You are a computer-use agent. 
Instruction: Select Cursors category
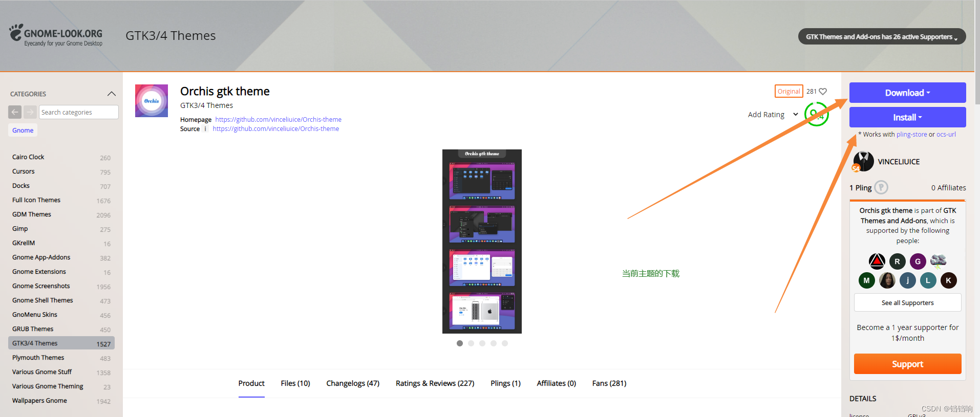24,171
